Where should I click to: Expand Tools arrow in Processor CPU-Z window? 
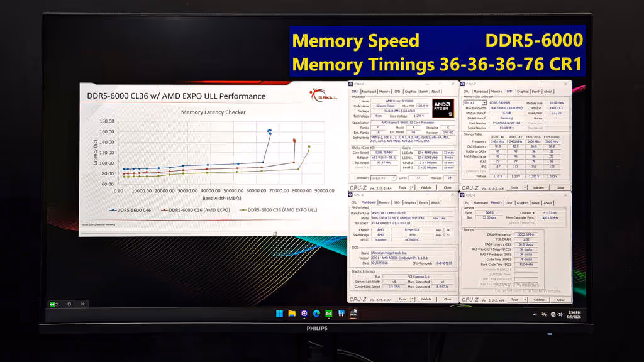click(413, 187)
